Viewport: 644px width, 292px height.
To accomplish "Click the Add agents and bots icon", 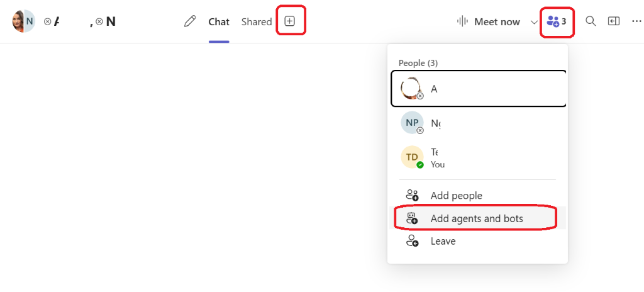I will click(412, 218).
